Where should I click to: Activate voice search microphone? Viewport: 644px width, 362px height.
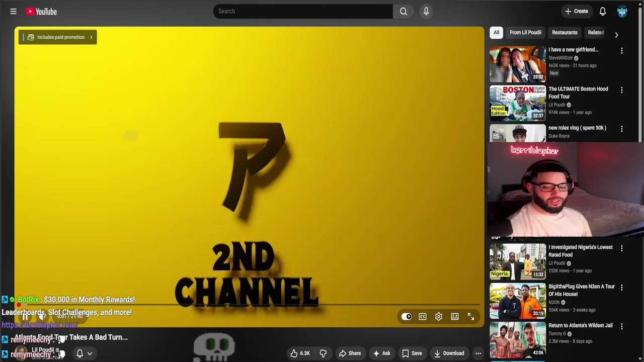(426, 11)
